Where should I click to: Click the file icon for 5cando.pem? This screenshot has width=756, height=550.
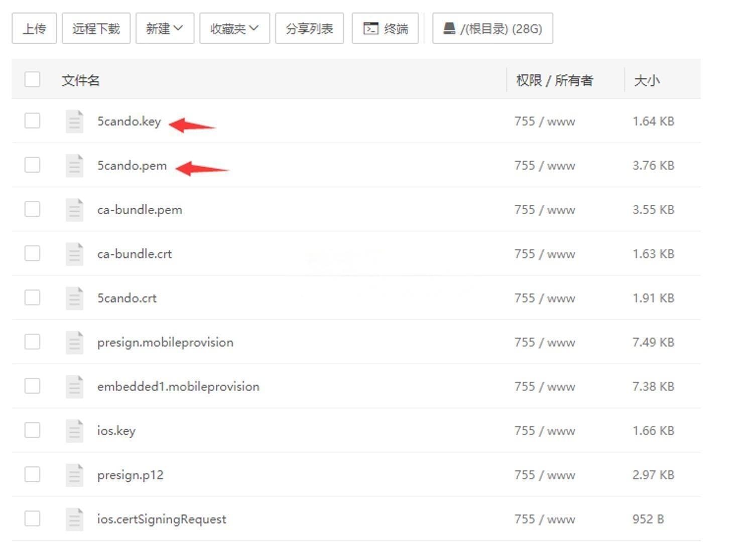coord(74,165)
